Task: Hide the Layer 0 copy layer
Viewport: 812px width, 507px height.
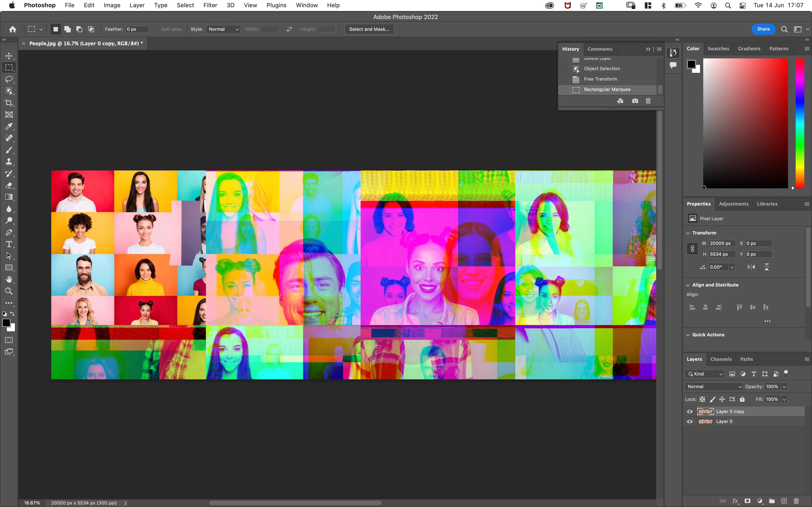Action: coord(690,411)
